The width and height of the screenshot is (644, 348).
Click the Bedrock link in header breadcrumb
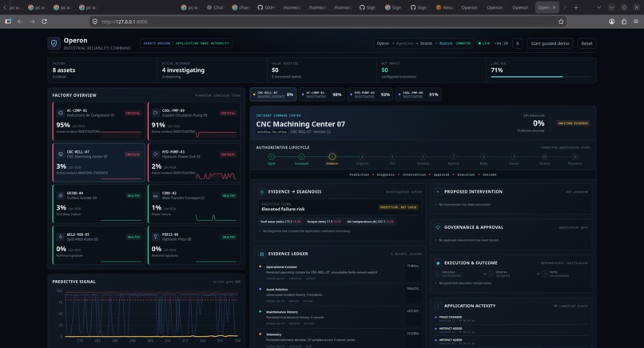446,43
